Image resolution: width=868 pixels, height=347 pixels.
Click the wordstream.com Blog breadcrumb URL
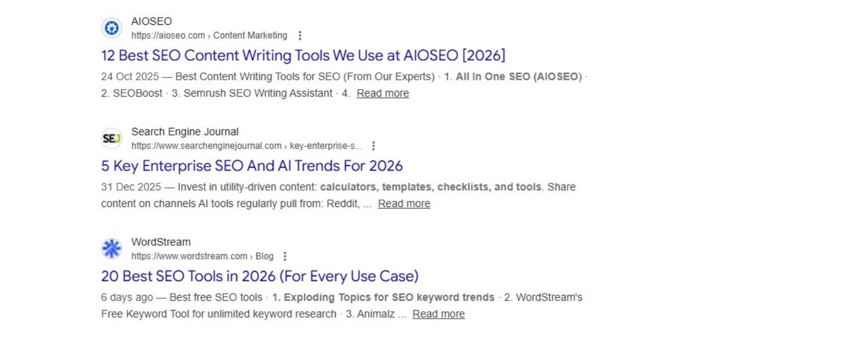pyautogui.click(x=202, y=256)
